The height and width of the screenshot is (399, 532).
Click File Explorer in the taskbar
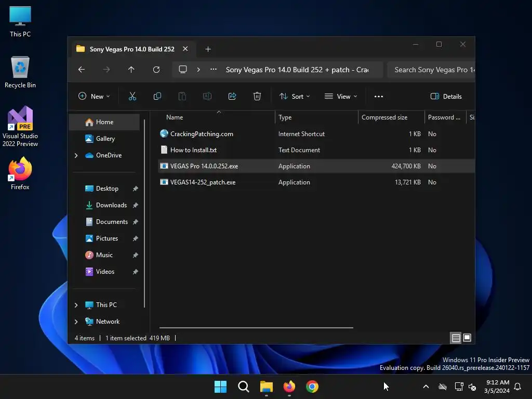pos(267,387)
